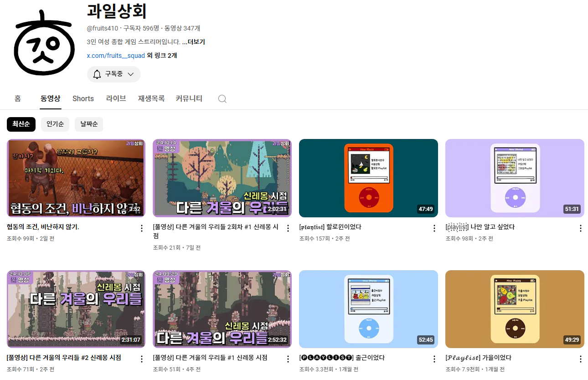The height and width of the screenshot is (380, 588).
Task: Open the thumbnail dated 24.10.14
Action: (x=222, y=178)
